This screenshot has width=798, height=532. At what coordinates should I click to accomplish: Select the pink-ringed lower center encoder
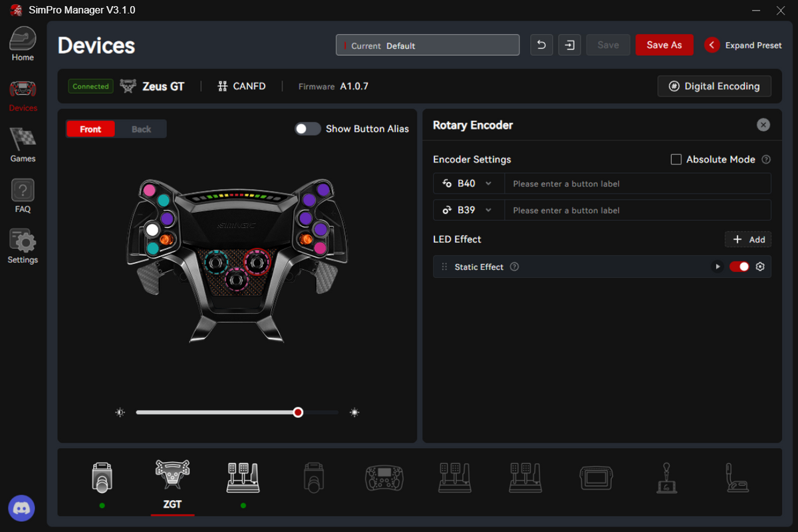[x=236, y=280]
